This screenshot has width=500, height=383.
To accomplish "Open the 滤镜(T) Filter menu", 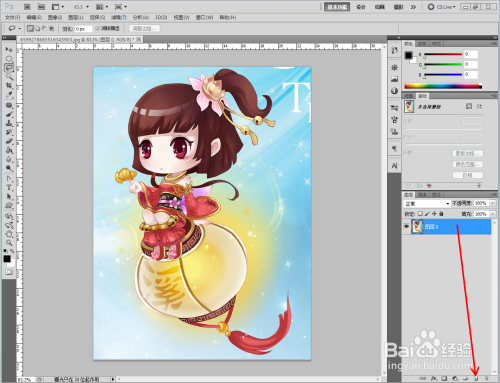I will point(119,17).
